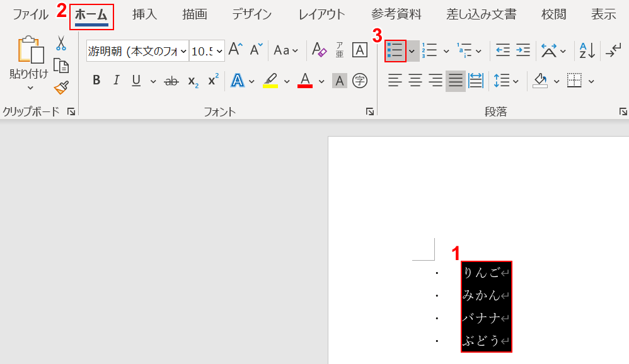Clear all formatting with the eraser icon
This screenshot has height=364, width=629.
click(319, 50)
